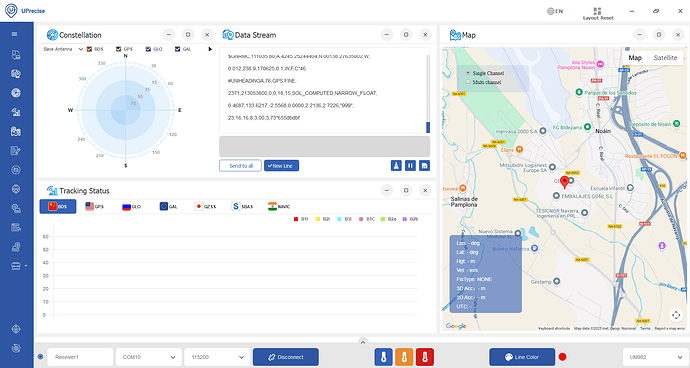Screen dimensions: 690x368
Task: Open the COM10 port dropdown
Action: point(148,357)
